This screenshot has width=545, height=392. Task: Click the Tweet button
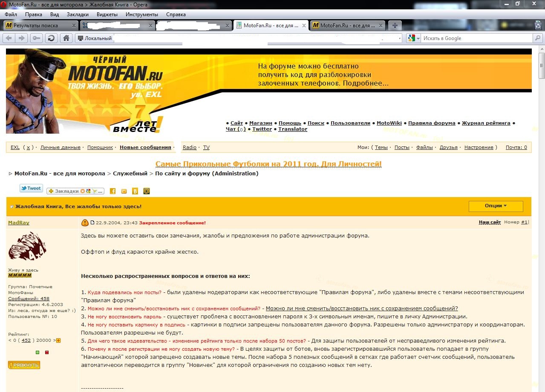point(31,188)
